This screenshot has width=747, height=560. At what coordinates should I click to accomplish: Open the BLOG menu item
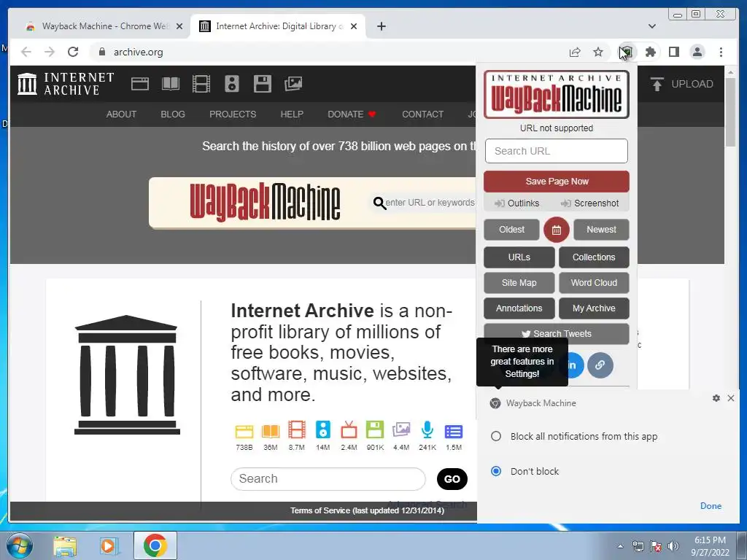(173, 114)
